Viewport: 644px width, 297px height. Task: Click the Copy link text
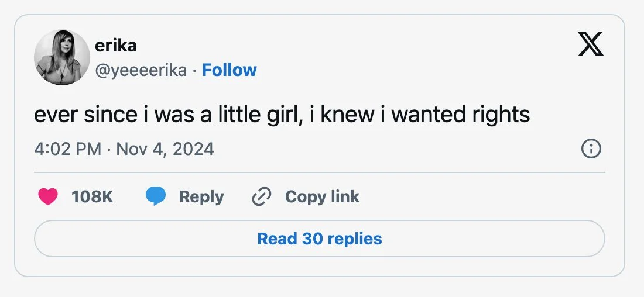[322, 197]
